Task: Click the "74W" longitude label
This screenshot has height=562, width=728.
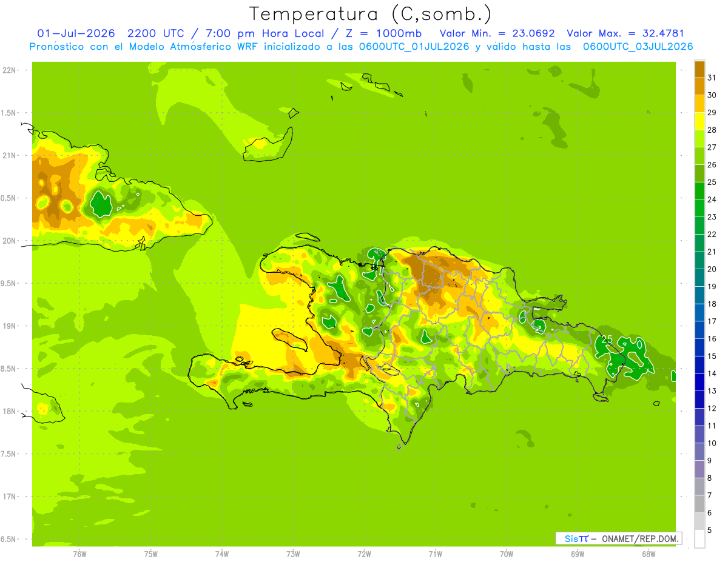Action: (x=222, y=554)
